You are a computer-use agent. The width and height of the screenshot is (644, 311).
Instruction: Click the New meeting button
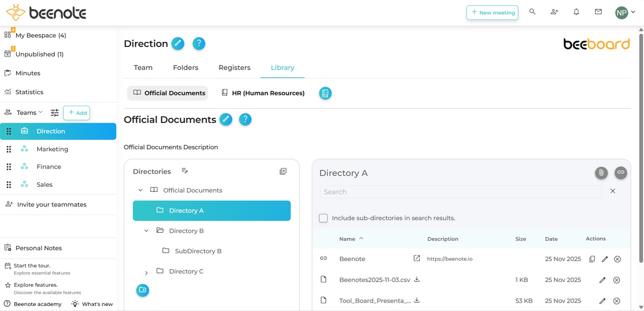(x=492, y=13)
